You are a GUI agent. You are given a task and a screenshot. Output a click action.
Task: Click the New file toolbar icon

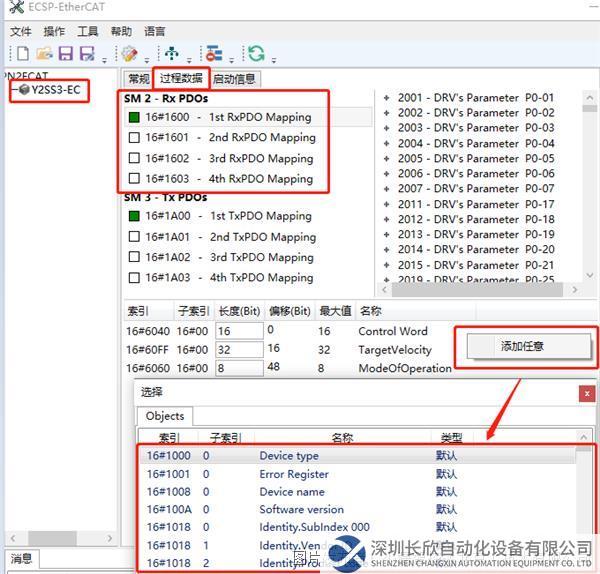click(x=22, y=53)
